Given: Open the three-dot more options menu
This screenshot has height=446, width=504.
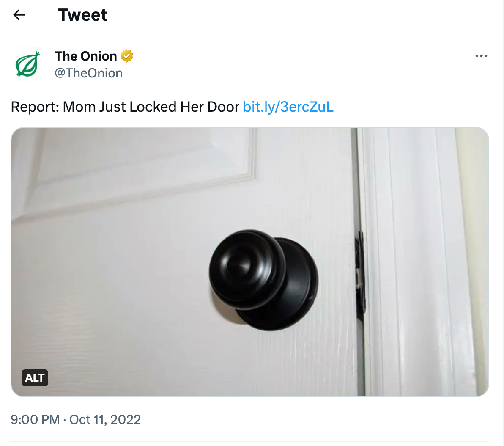Looking at the screenshot, I should tap(481, 56).
